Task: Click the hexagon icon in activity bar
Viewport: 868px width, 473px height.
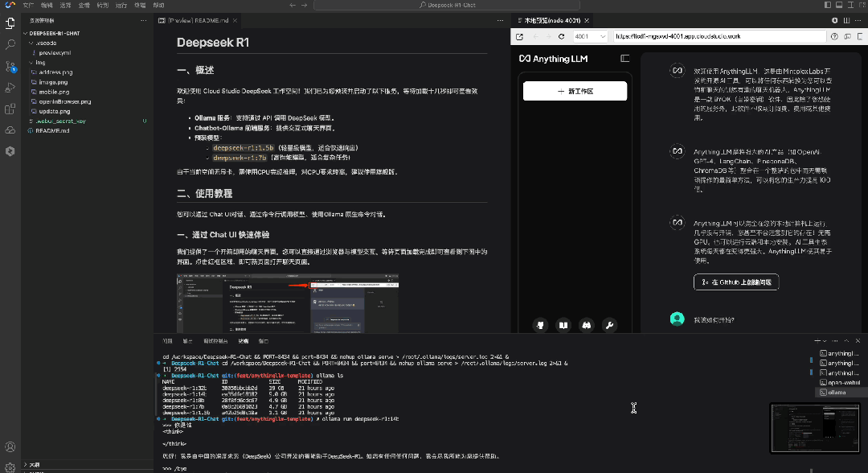Action: pyautogui.click(x=10, y=151)
